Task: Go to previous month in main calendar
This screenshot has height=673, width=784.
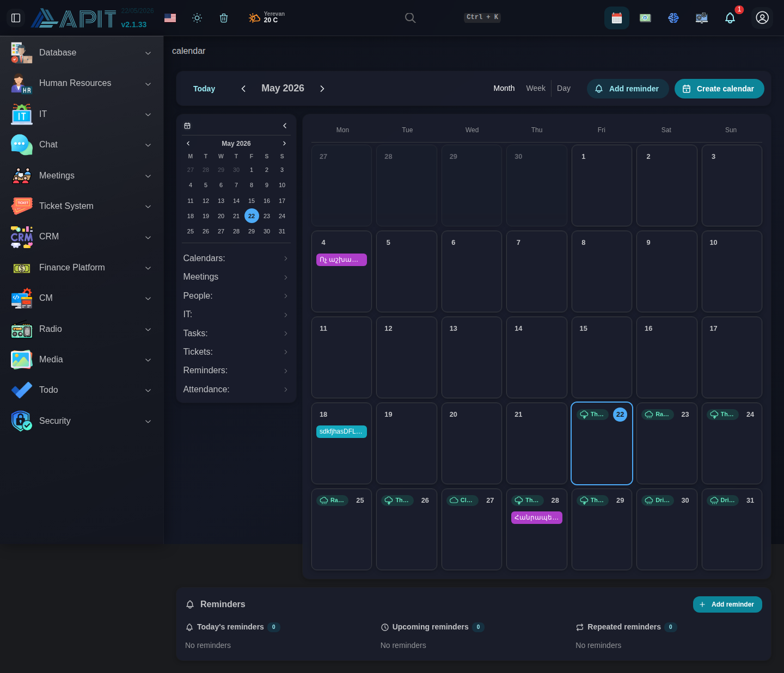Action: pos(243,89)
